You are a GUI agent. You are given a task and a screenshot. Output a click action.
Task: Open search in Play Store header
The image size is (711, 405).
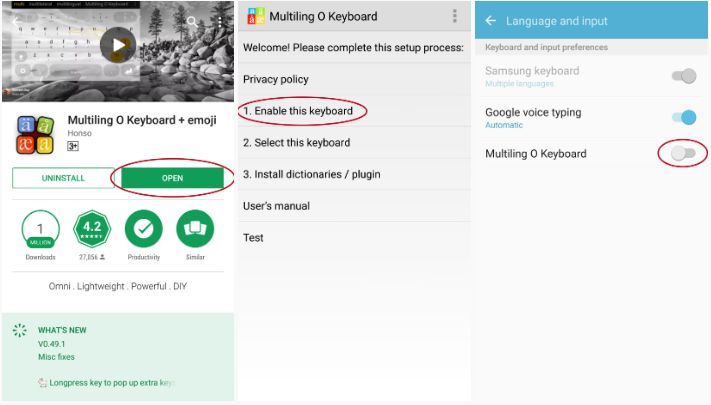point(192,21)
